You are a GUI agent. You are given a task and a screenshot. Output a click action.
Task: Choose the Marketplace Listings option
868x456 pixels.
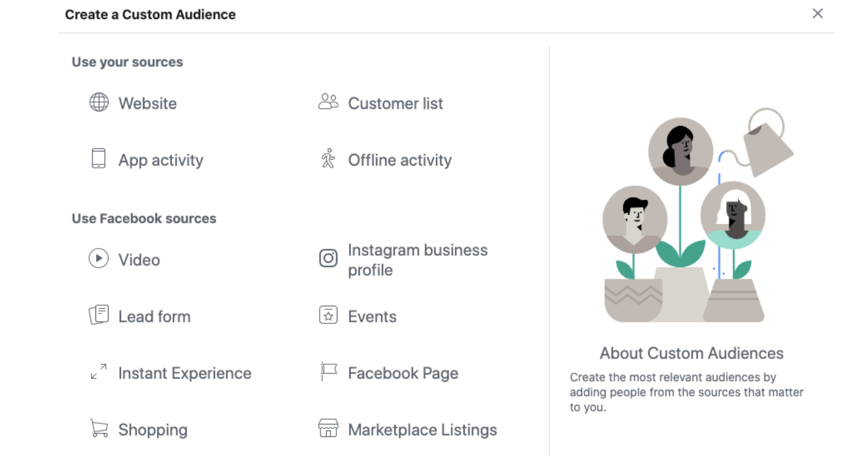(x=422, y=430)
